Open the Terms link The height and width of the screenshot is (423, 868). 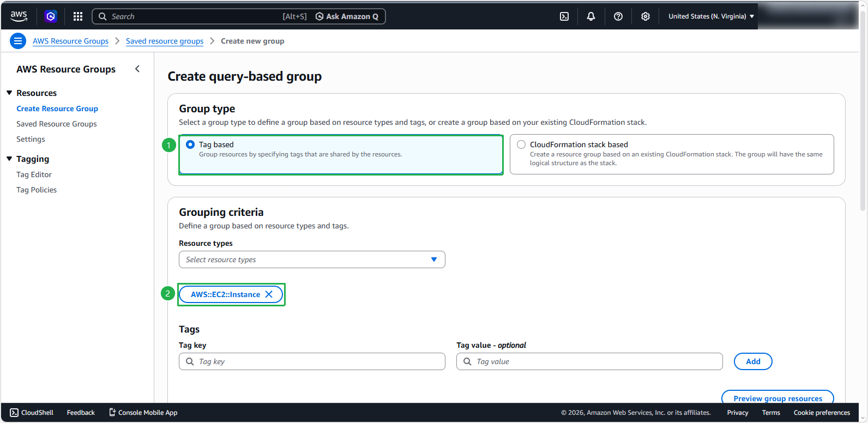771,413
